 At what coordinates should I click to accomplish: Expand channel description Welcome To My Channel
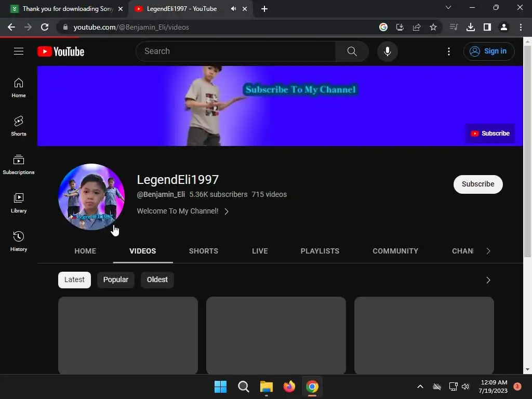click(182, 211)
